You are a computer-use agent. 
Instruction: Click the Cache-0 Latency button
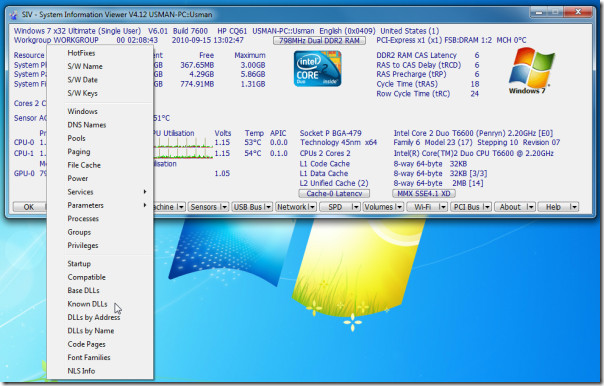pyautogui.click(x=334, y=193)
